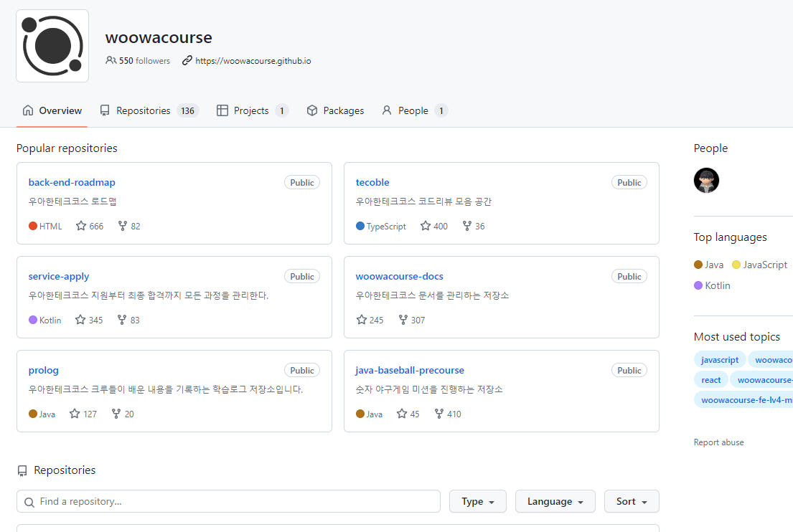Click the star icon of prolog with 127

(x=75, y=414)
